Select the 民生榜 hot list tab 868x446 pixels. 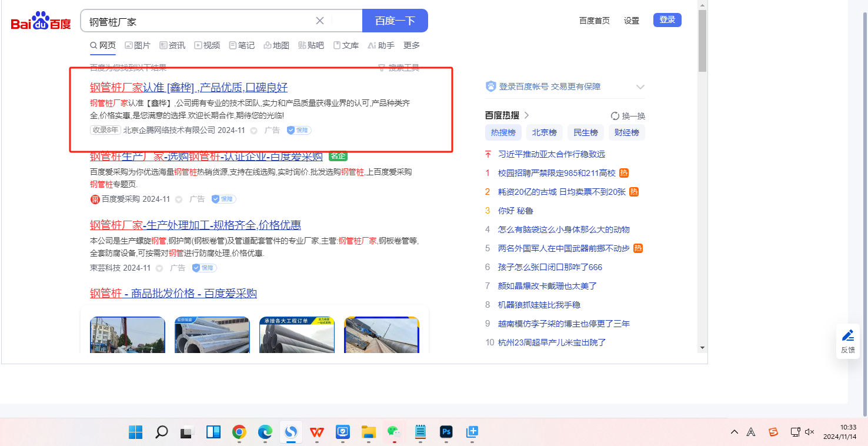[x=586, y=132]
